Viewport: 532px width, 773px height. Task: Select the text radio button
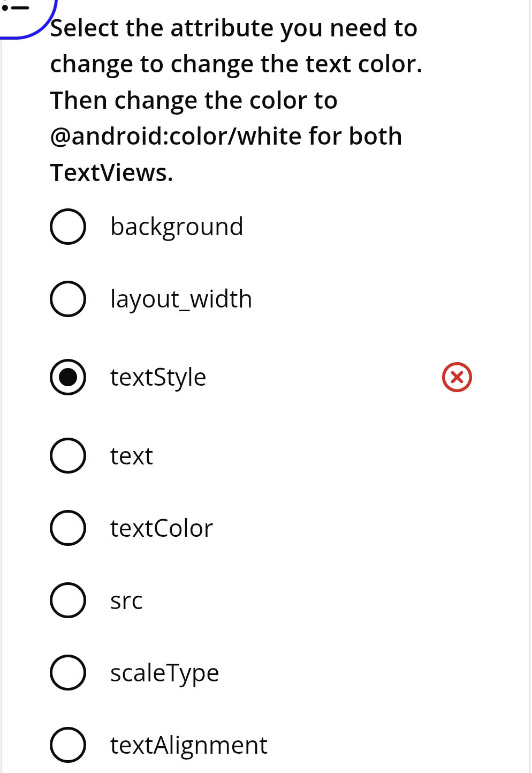[68, 455]
